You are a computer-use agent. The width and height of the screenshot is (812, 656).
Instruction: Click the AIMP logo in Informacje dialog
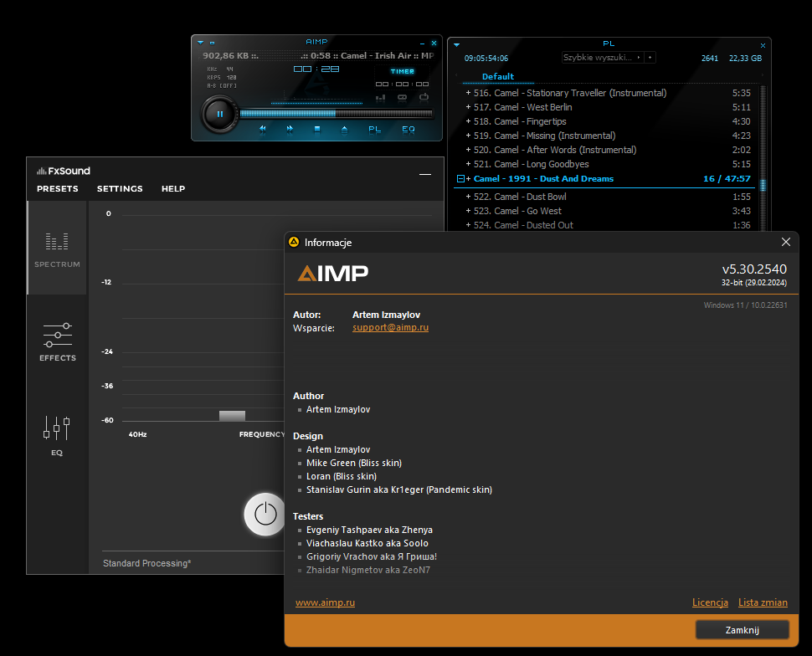click(333, 273)
